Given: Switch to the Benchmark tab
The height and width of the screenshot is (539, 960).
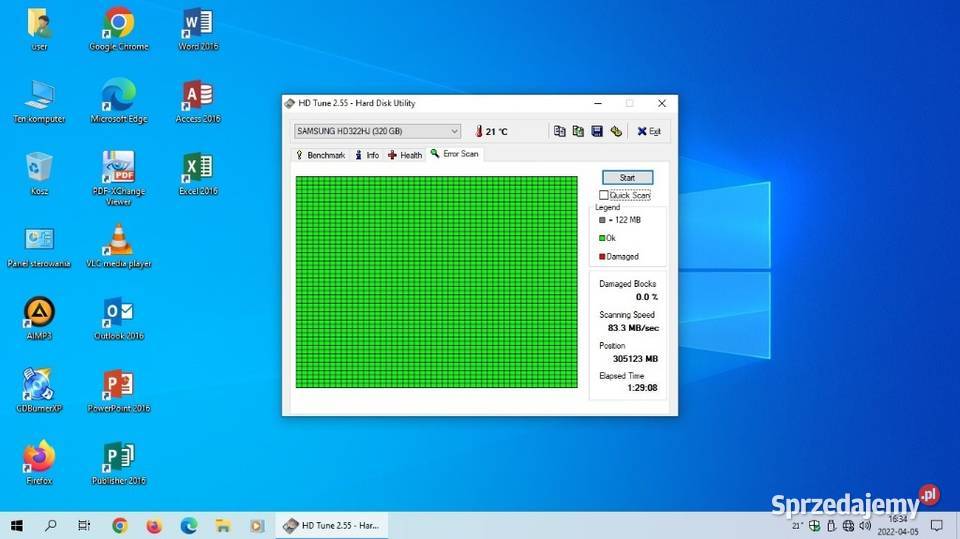Looking at the screenshot, I should tap(320, 155).
